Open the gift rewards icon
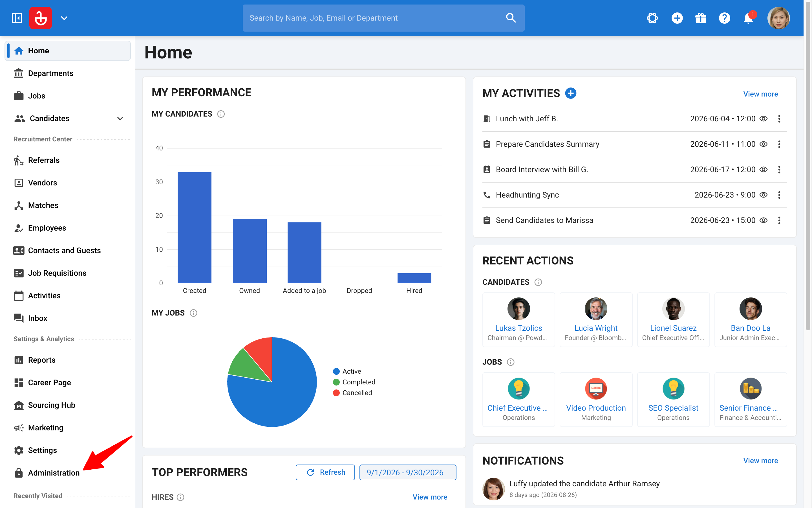 point(701,18)
